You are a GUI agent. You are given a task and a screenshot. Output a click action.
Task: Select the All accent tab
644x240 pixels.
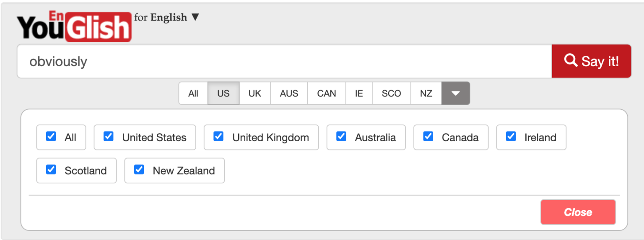[x=193, y=93]
